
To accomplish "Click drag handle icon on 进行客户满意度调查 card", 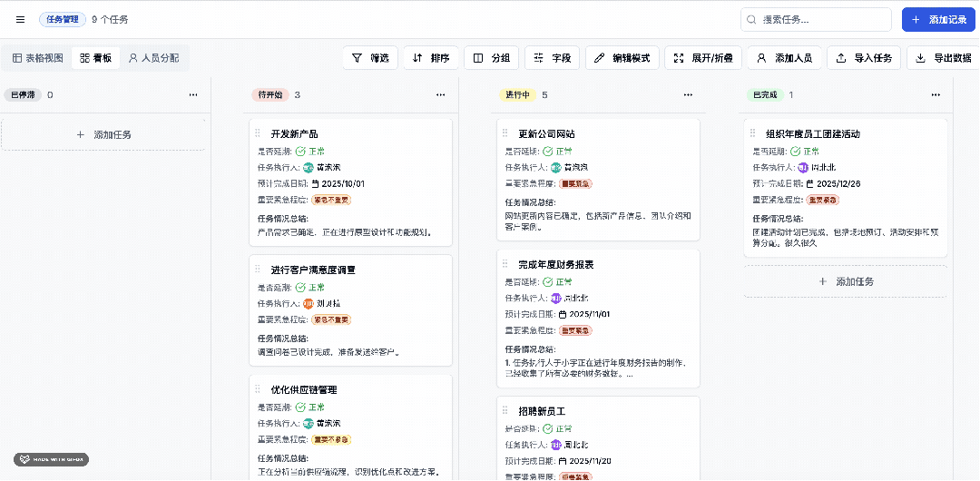I will click(x=258, y=269).
